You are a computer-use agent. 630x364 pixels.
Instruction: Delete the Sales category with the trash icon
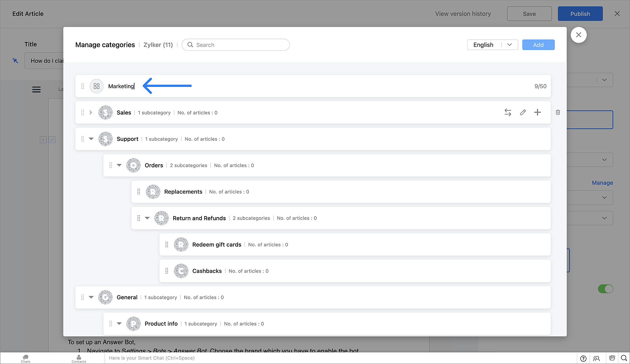click(x=558, y=112)
